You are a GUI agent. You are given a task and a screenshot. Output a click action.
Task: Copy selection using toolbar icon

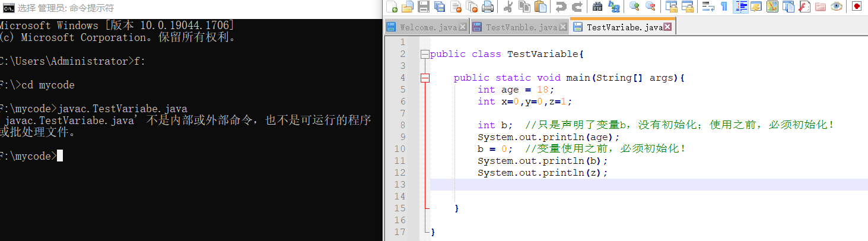coord(524,7)
